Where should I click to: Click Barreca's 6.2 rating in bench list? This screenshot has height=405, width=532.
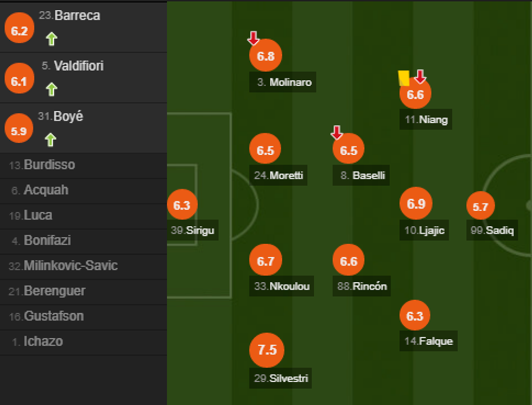click(19, 31)
